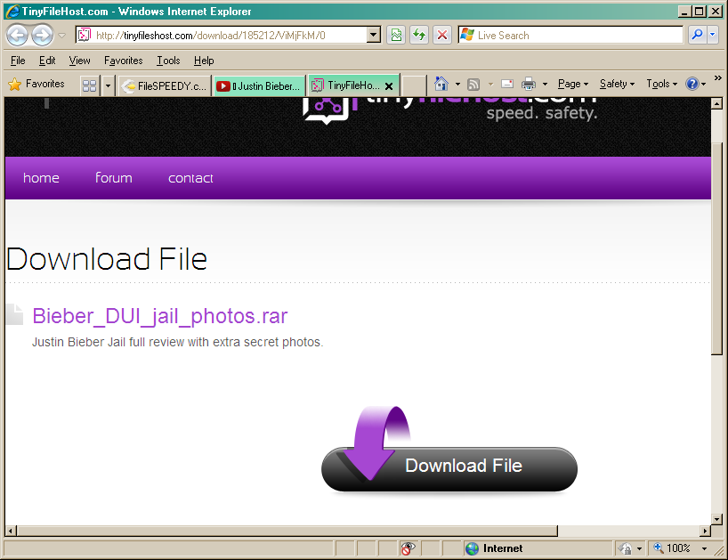This screenshot has width=728, height=560.
Task: Click the tinyfileshost logo icon
Action: tap(325, 110)
